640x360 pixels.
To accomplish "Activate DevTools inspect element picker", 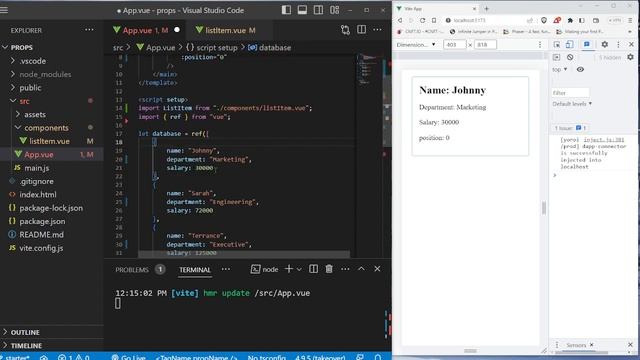I will point(557,44).
